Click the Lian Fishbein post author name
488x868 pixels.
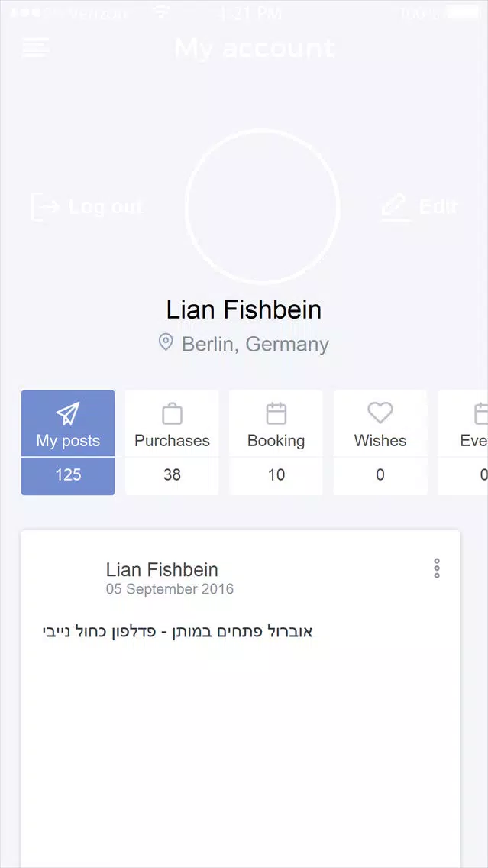click(x=162, y=569)
